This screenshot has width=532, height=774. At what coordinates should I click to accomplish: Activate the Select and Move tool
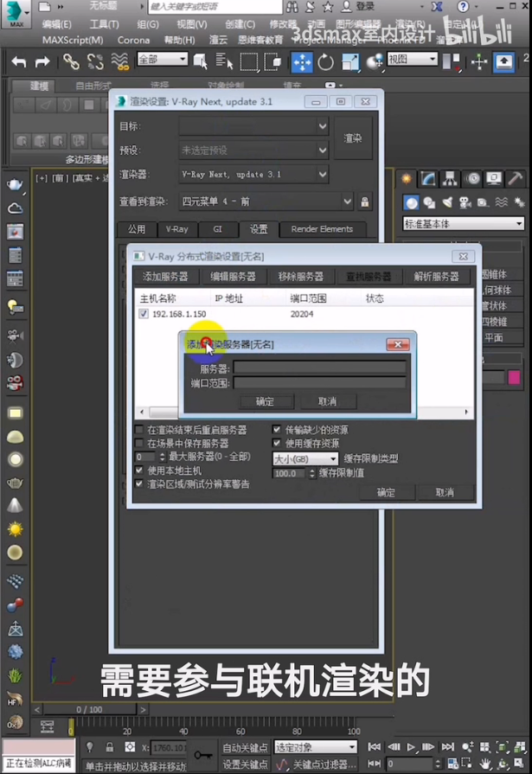pos(302,61)
